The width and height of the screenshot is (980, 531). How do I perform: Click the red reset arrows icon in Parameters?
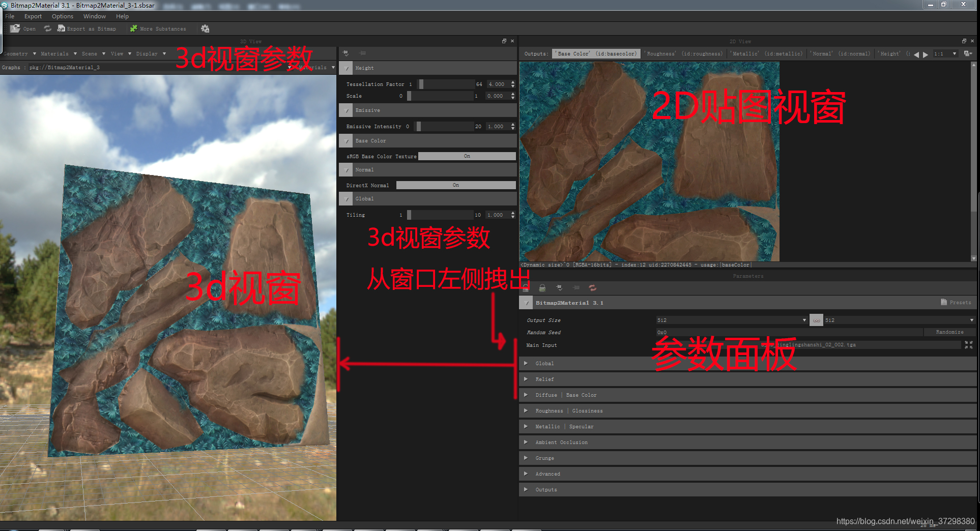[593, 288]
